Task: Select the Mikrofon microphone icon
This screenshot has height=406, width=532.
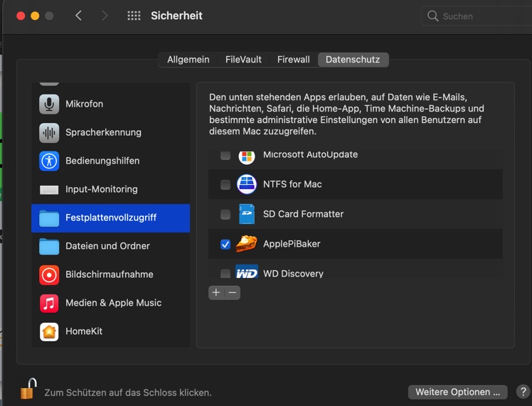Action: click(49, 104)
